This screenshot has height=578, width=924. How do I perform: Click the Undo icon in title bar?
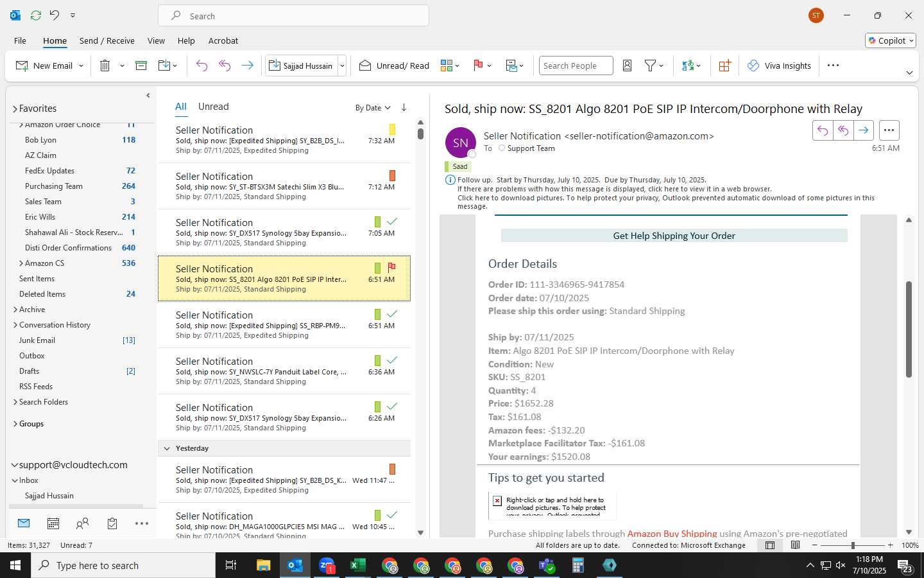[x=55, y=15]
